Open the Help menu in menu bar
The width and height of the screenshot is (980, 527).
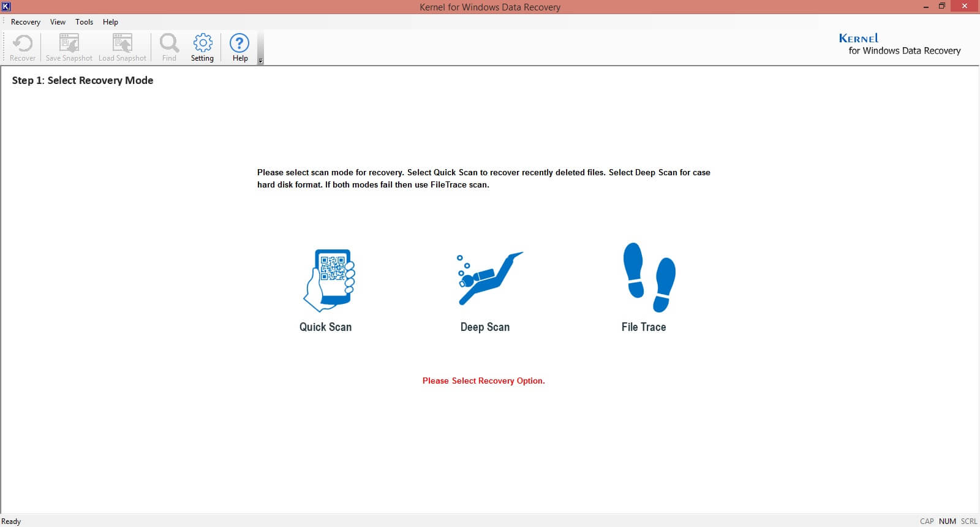pyautogui.click(x=110, y=22)
